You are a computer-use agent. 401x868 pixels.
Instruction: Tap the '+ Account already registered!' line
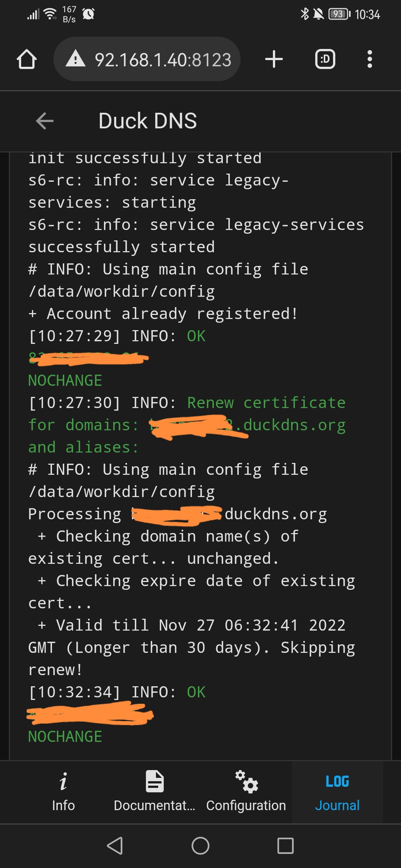(163, 314)
